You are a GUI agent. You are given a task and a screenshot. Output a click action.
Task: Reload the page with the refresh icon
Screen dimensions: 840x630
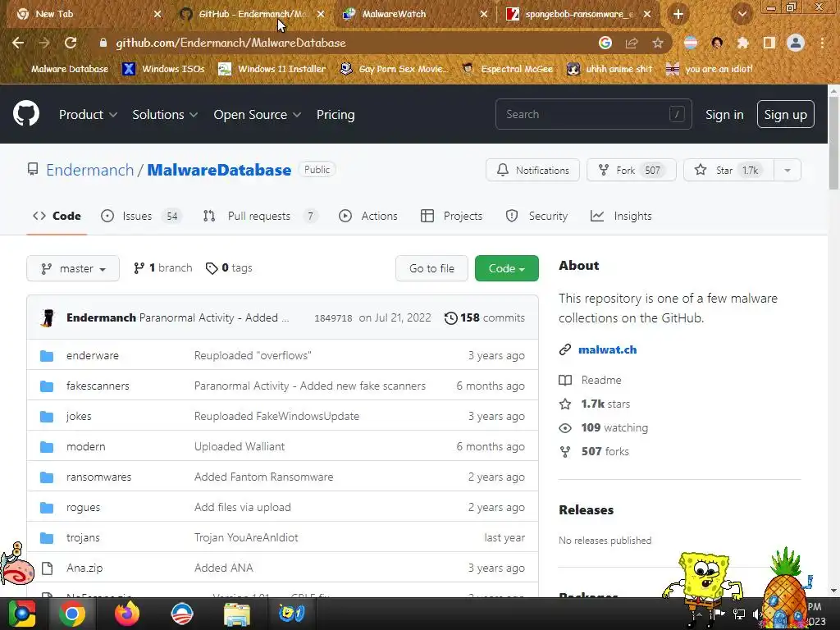pyautogui.click(x=71, y=43)
